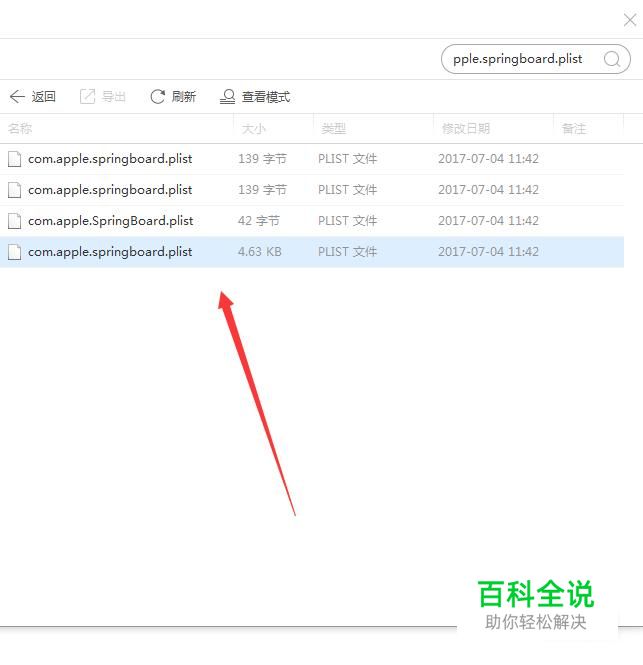Select the 4.63 KB com.apple.springboard.plist file
This screenshot has height=665, width=643.
coord(312,252)
